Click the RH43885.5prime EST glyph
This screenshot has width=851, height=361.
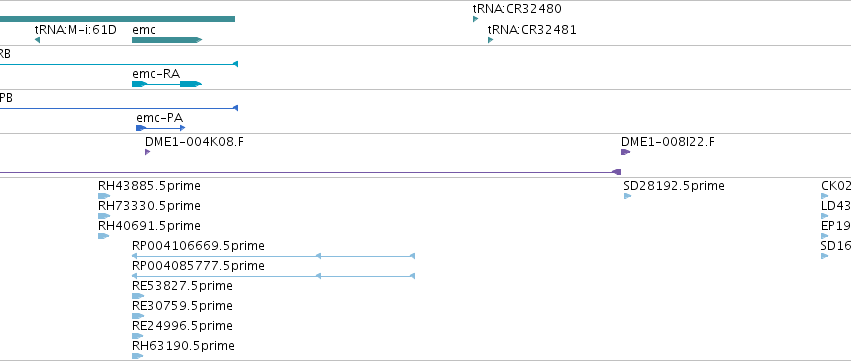pyautogui.click(x=104, y=196)
